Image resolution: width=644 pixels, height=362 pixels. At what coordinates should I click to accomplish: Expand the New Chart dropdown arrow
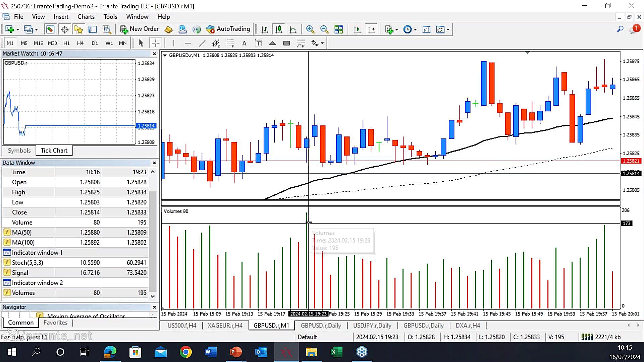(18, 30)
